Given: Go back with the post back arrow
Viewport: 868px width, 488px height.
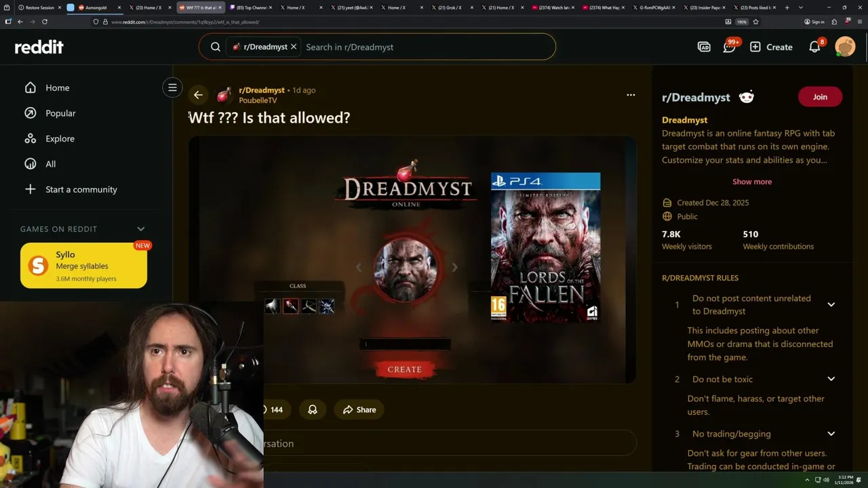Looking at the screenshot, I should (198, 95).
